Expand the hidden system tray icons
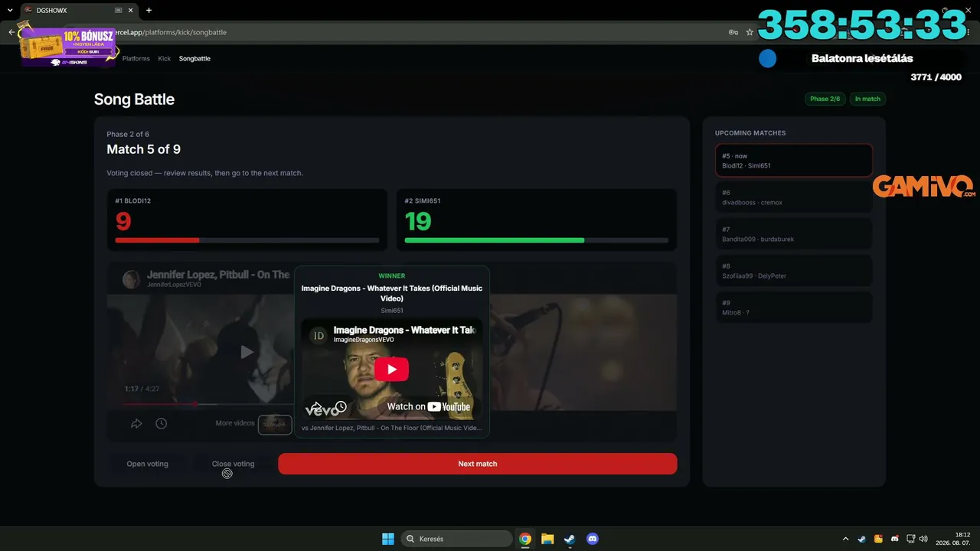980x551 pixels. tap(845, 539)
